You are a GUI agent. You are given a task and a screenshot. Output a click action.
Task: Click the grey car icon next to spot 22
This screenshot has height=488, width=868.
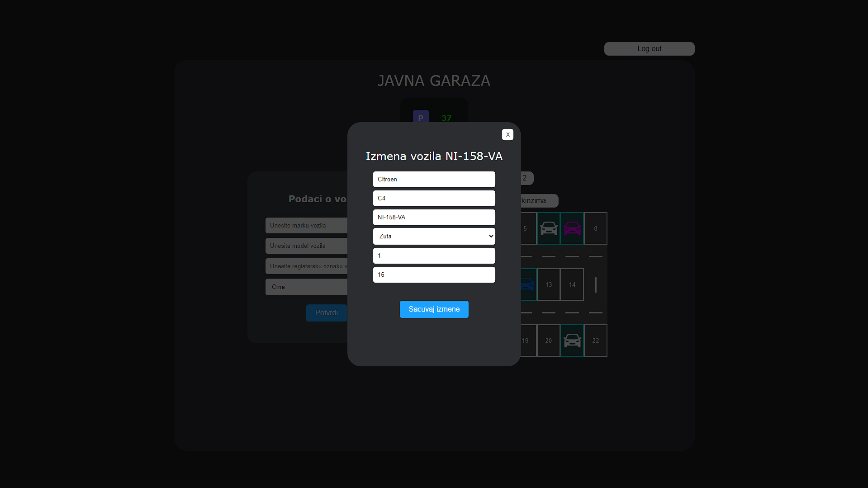click(x=572, y=341)
